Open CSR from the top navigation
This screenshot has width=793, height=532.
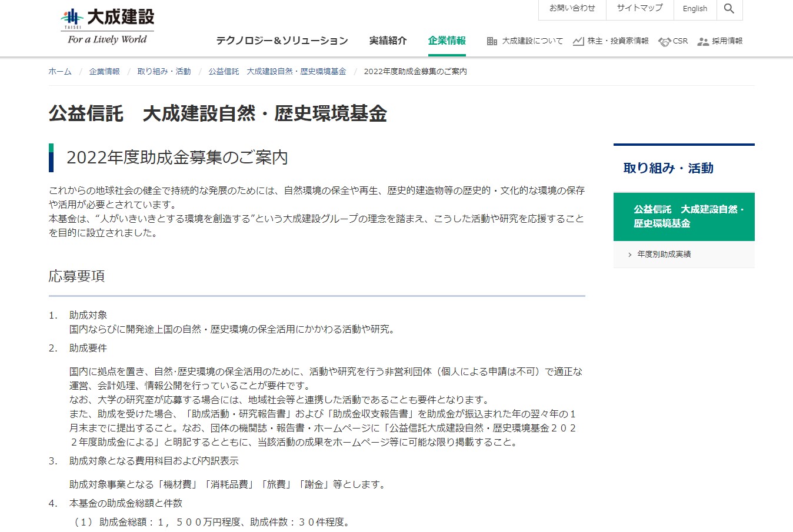click(681, 41)
